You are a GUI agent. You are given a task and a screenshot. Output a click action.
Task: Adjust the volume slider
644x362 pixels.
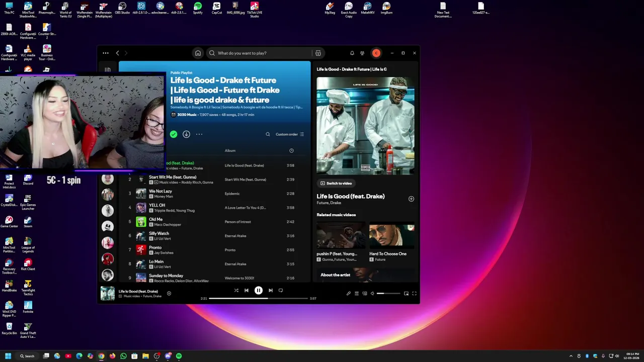389,293
